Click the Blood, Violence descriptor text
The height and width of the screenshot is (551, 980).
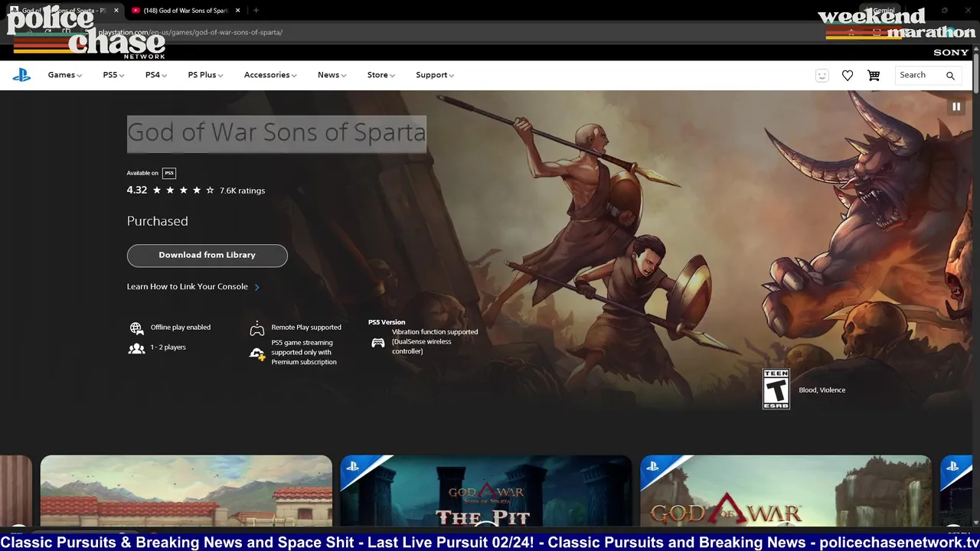pyautogui.click(x=822, y=390)
